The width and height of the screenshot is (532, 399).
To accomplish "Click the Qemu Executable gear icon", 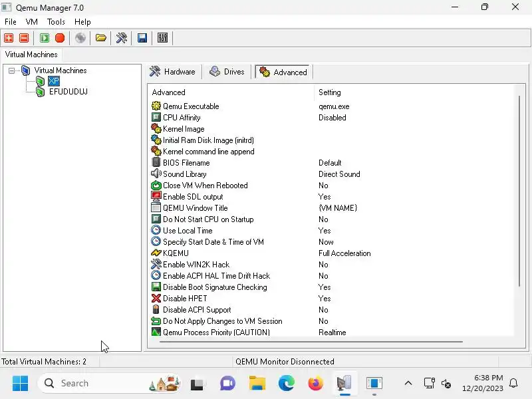I will 156,106.
